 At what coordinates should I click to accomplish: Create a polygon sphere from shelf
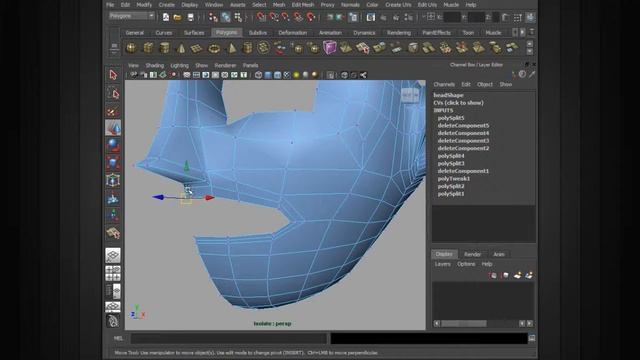click(131, 48)
